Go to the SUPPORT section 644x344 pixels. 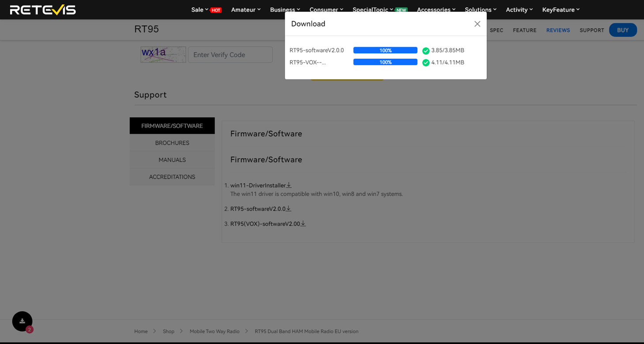[592, 30]
